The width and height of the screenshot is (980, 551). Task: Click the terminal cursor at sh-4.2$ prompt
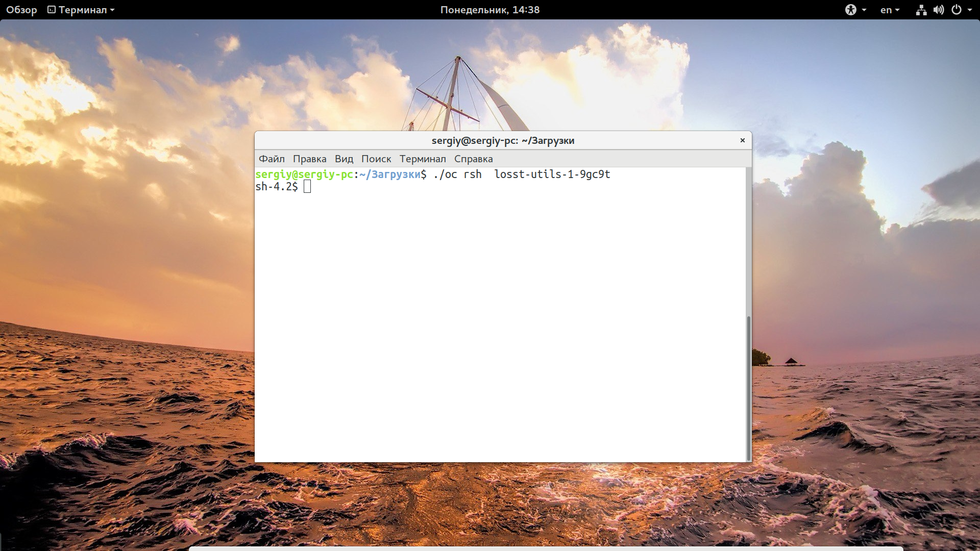point(307,187)
